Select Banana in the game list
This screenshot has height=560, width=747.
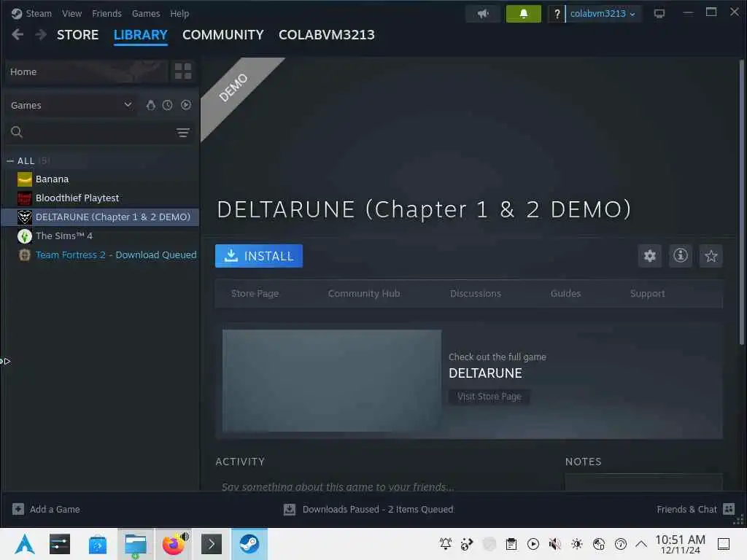tap(52, 179)
